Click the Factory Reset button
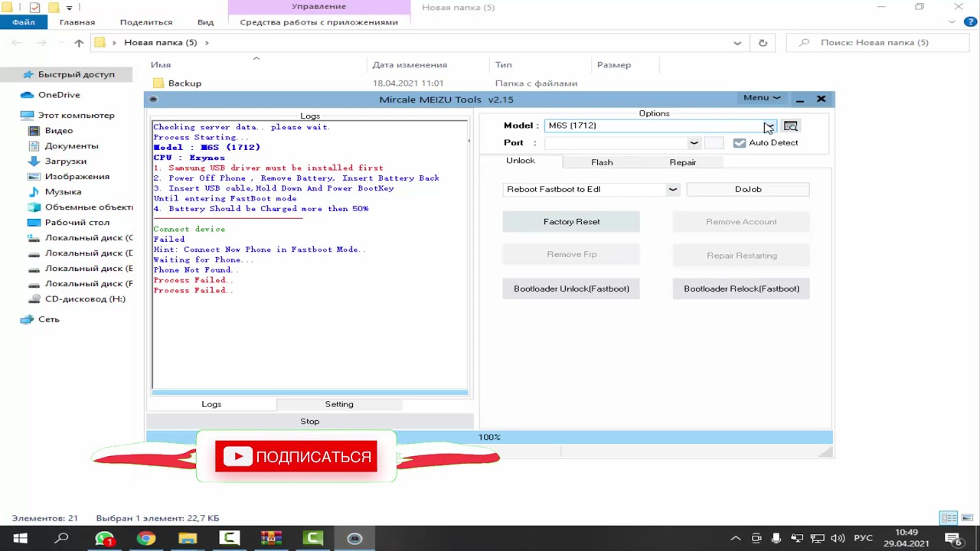Viewport: 980px width, 551px height. click(571, 222)
